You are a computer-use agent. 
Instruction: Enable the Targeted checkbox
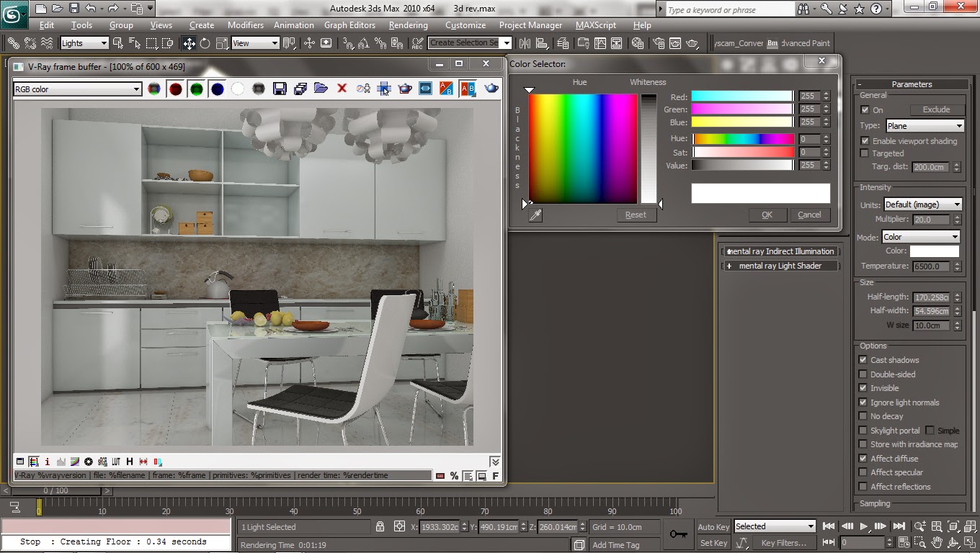865,153
